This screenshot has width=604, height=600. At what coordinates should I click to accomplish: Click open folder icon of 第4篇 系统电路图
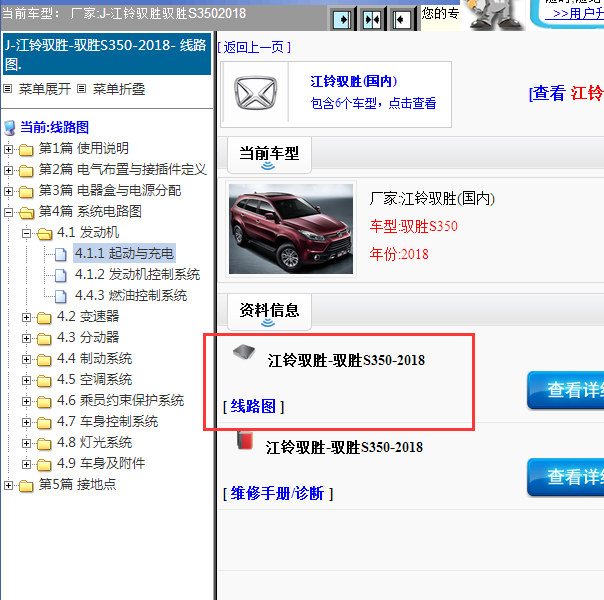click(x=26, y=213)
